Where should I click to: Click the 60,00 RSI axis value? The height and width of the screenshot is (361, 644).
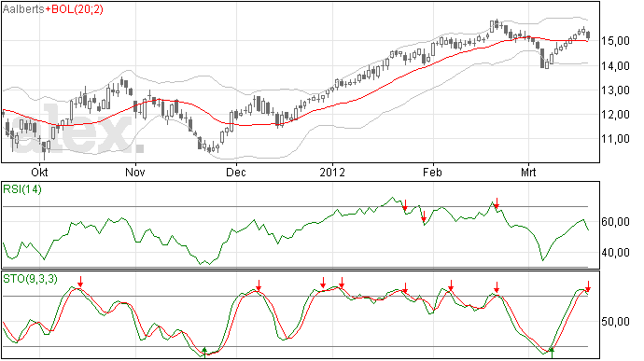pyautogui.click(x=616, y=222)
